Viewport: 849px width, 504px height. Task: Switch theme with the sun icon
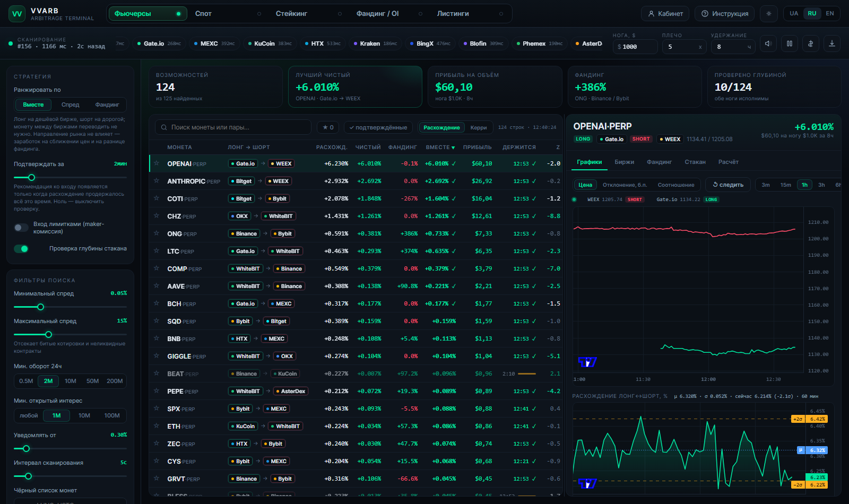pyautogui.click(x=768, y=14)
